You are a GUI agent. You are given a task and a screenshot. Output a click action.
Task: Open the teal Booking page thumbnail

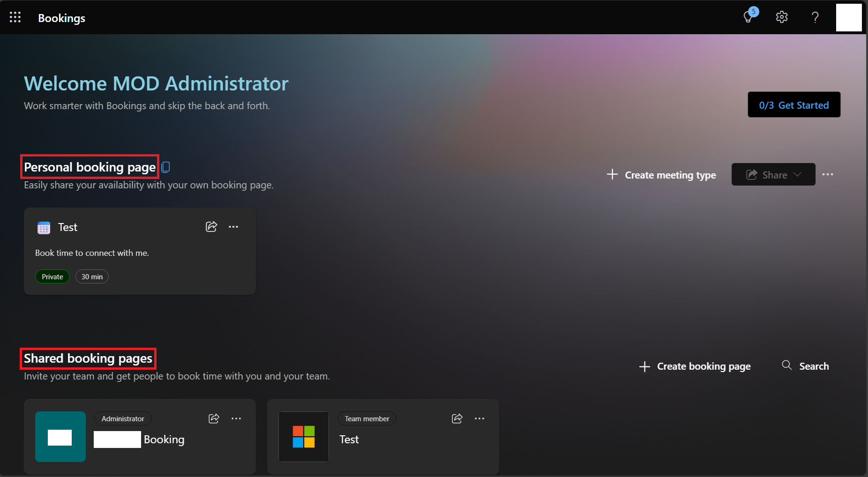[x=60, y=437]
